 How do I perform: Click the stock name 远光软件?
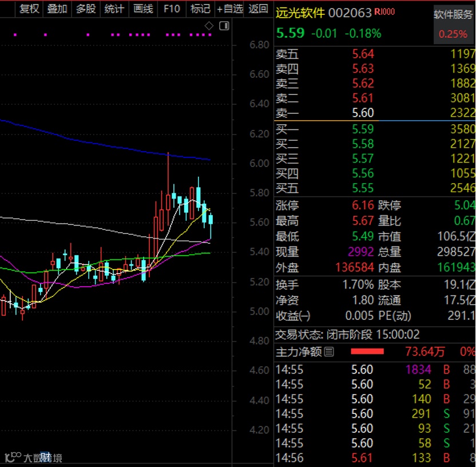(x=300, y=13)
